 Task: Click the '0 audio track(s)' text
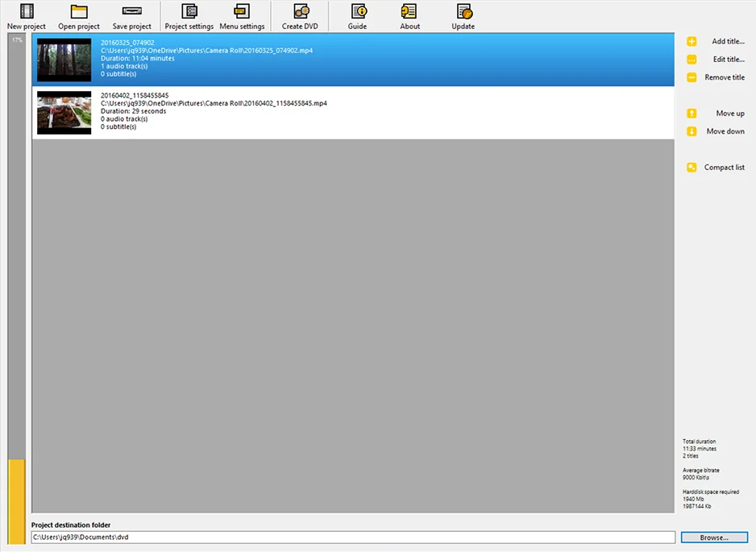(124, 118)
